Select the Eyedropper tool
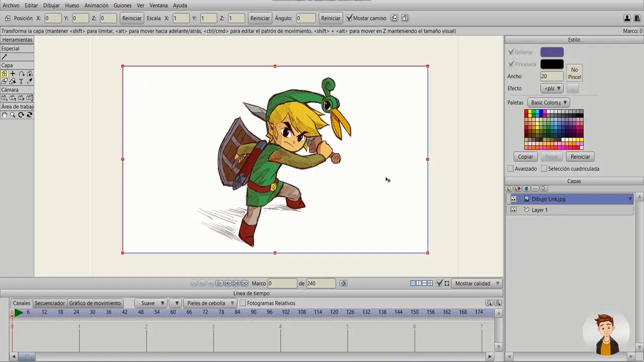 [x=30, y=81]
